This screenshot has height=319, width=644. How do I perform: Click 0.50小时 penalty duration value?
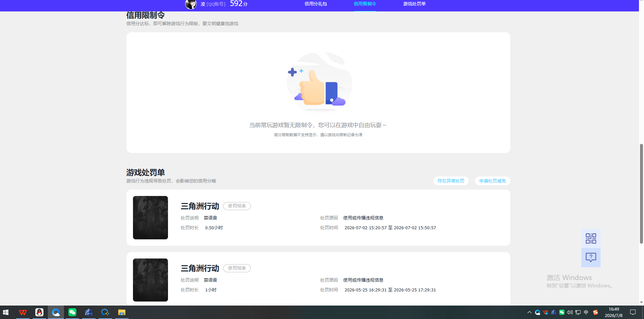click(x=214, y=228)
